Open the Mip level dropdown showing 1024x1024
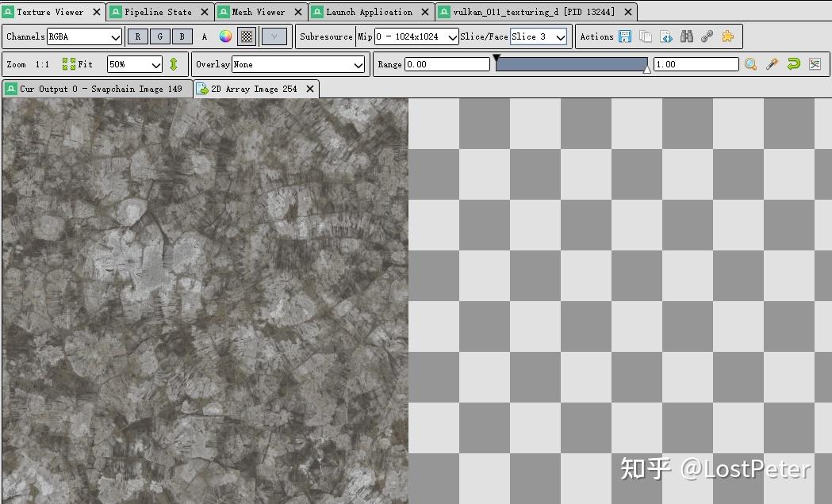 [x=414, y=36]
